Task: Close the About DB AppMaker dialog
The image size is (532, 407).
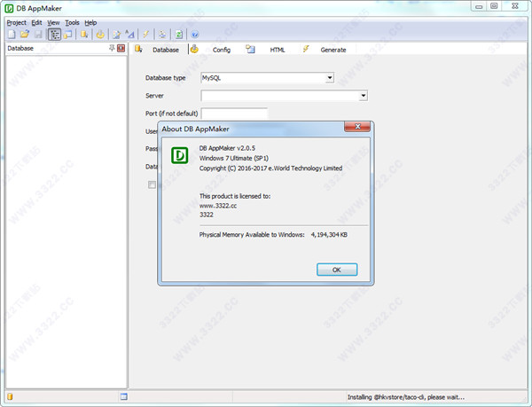Action: pyautogui.click(x=357, y=127)
